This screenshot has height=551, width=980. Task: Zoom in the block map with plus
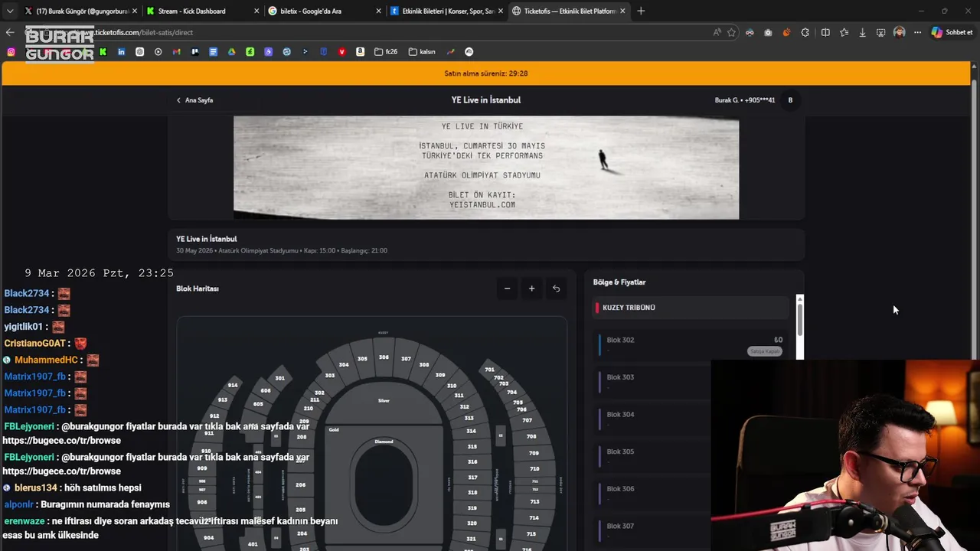click(x=531, y=289)
